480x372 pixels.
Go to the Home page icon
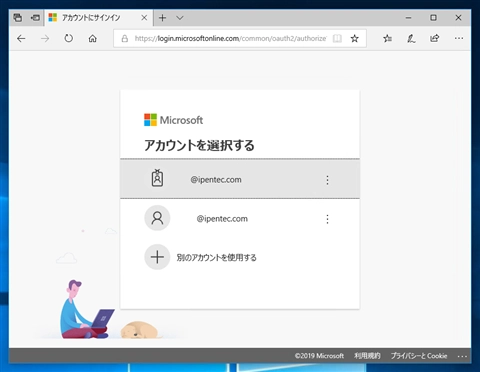[92, 39]
